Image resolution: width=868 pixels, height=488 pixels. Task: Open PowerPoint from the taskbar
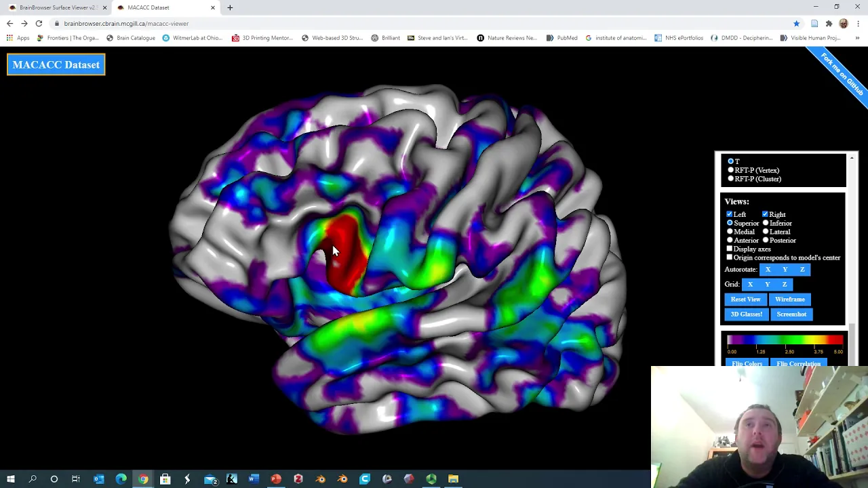tap(276, 479)
